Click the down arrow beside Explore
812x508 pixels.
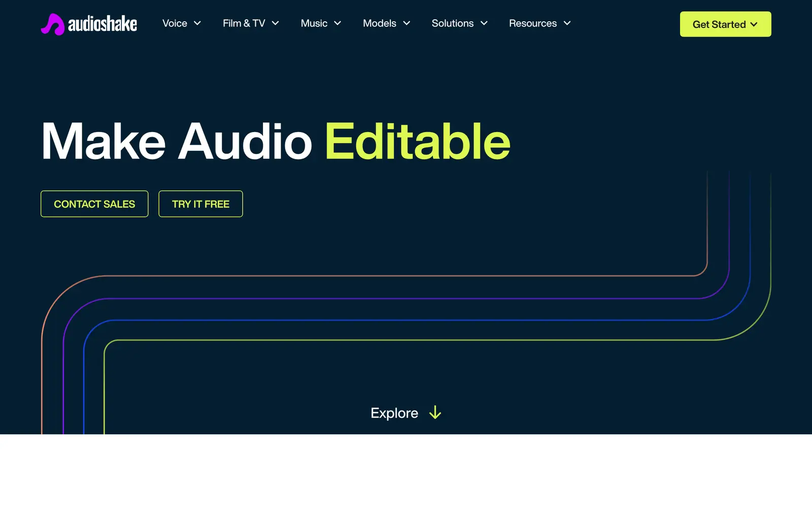coord(435,412)
